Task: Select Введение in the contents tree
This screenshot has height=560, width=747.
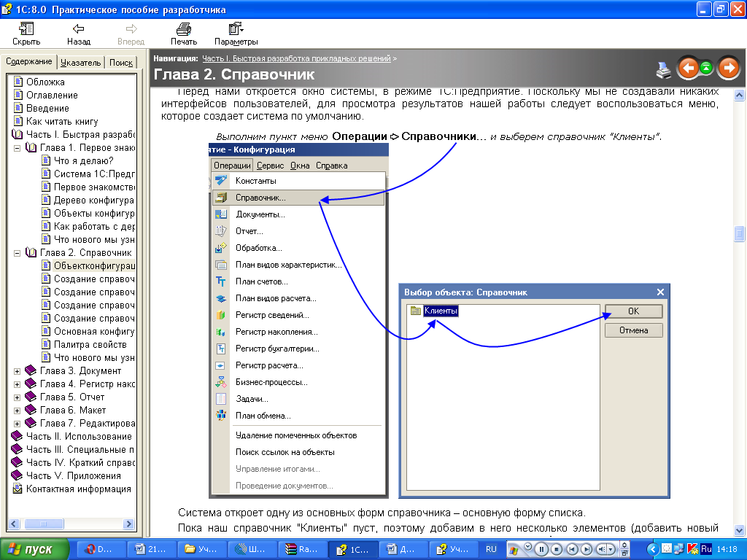Action: (47, 108)
